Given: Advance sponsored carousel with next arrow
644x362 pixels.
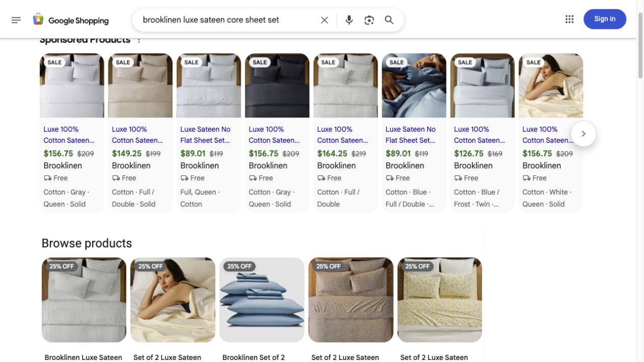Looking at the screenshot, I should [583, 134].
